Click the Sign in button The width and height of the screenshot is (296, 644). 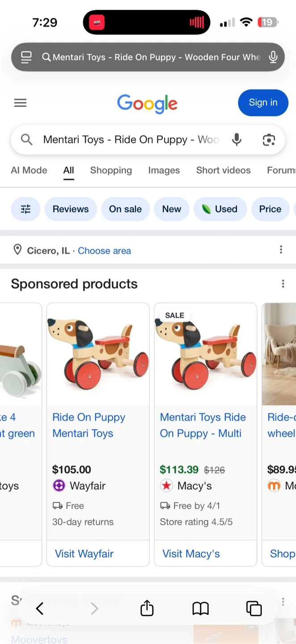(263, 102)
